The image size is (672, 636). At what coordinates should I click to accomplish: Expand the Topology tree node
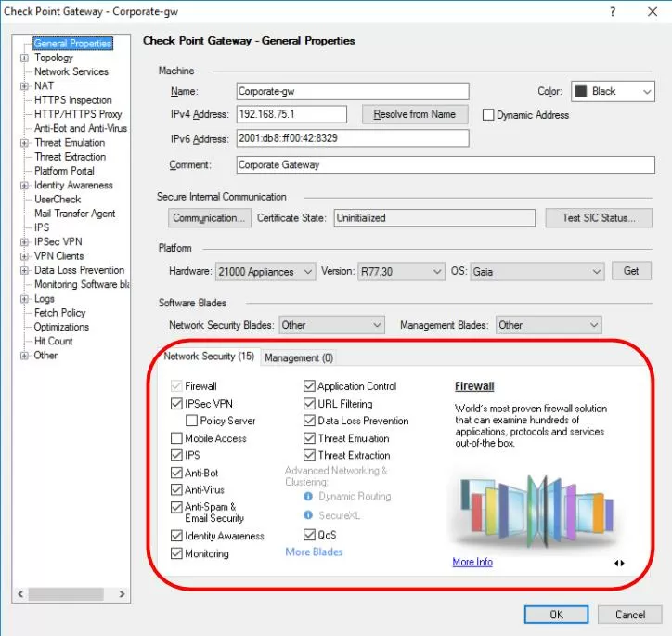[25, 58]
